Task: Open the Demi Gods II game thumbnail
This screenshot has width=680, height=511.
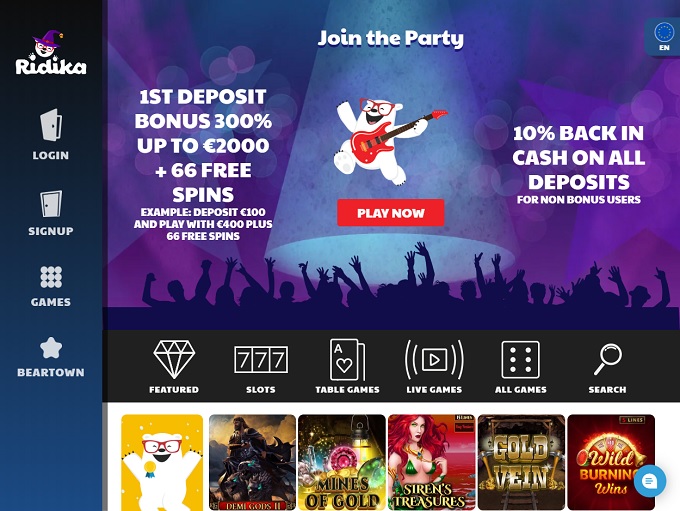Action: click(252, 462)
